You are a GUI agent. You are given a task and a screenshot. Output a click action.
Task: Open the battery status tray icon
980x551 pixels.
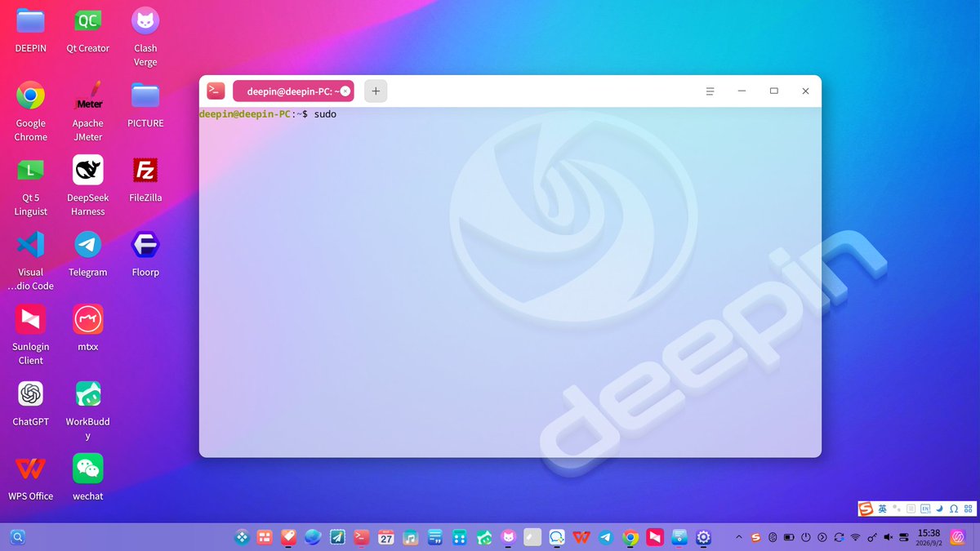tap(789, 537)
